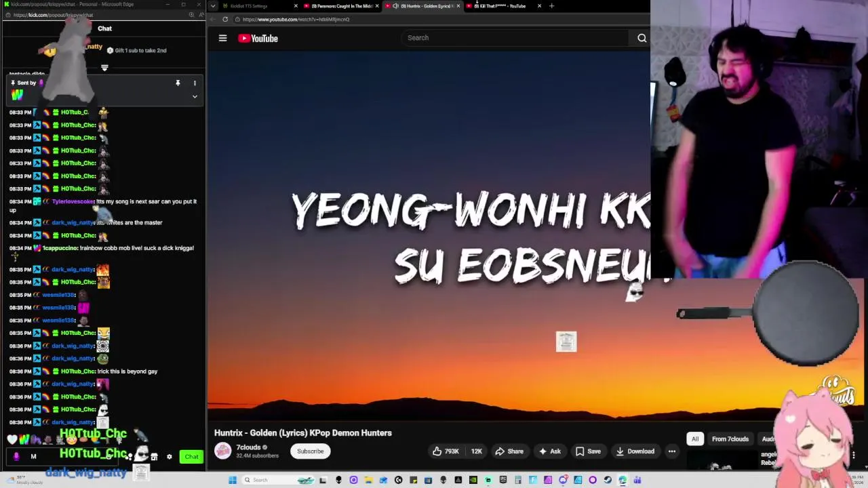Expand the pinned message chevron in chat
The height and width of the screenshot is (488, 868).
(x=195, y=96)
